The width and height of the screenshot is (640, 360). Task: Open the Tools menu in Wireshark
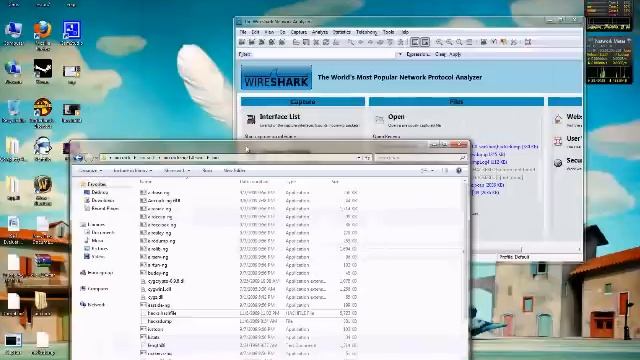389,32
